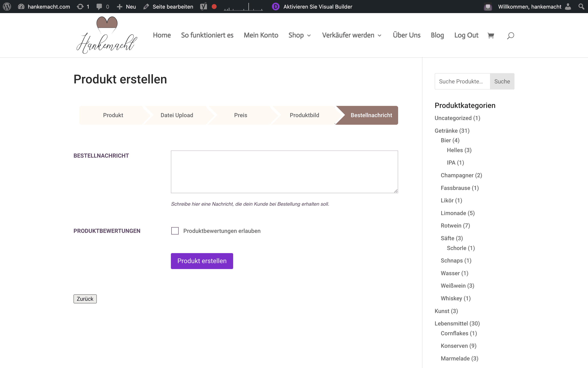
Task: Click the user avatar icon in admin bar
Action: pos(568,7)
